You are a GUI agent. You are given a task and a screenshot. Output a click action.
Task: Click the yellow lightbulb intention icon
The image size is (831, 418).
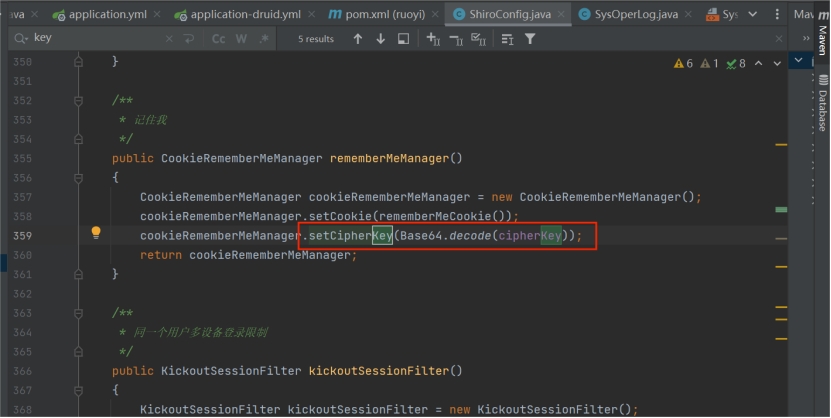point(96,233)
